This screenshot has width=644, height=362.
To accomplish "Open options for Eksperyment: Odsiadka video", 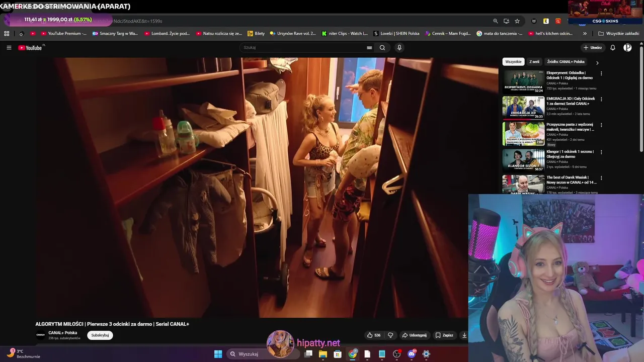I will click(601, 73).
